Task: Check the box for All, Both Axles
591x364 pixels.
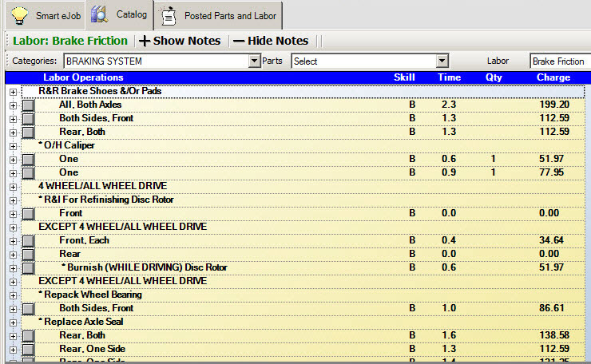Action: (28, 105)
